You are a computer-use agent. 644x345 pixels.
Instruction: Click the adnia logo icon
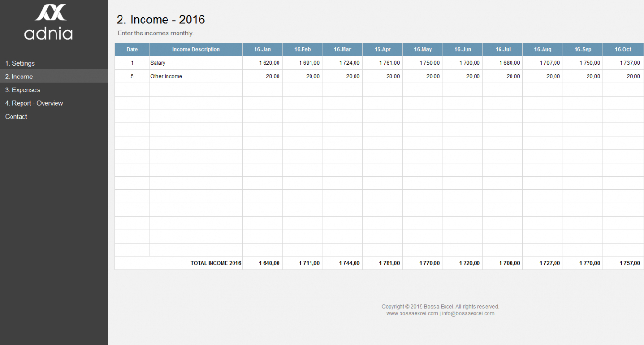click(x=50, y=12)
